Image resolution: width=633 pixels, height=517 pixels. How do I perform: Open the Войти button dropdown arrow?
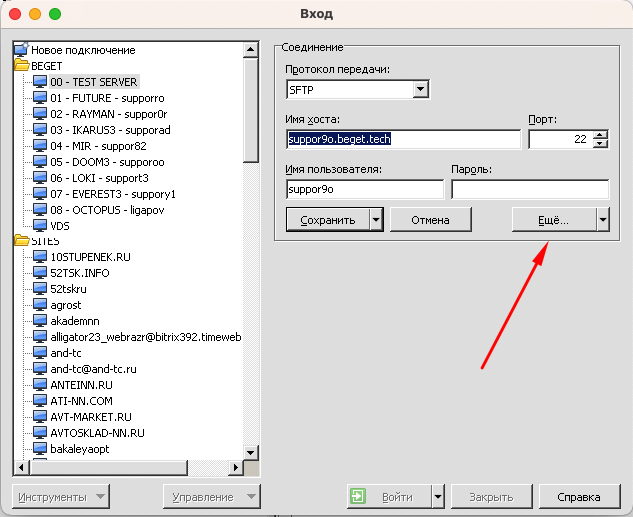click(x=438, y=496)
